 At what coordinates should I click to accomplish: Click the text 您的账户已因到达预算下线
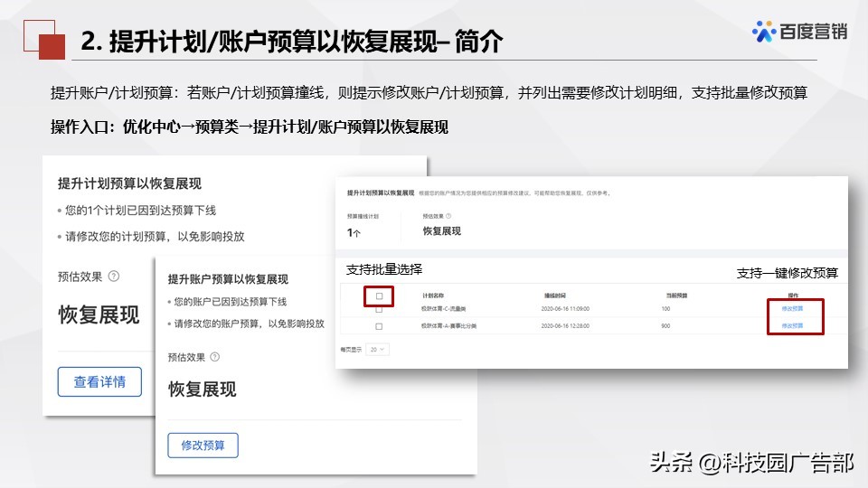point(231,302)
